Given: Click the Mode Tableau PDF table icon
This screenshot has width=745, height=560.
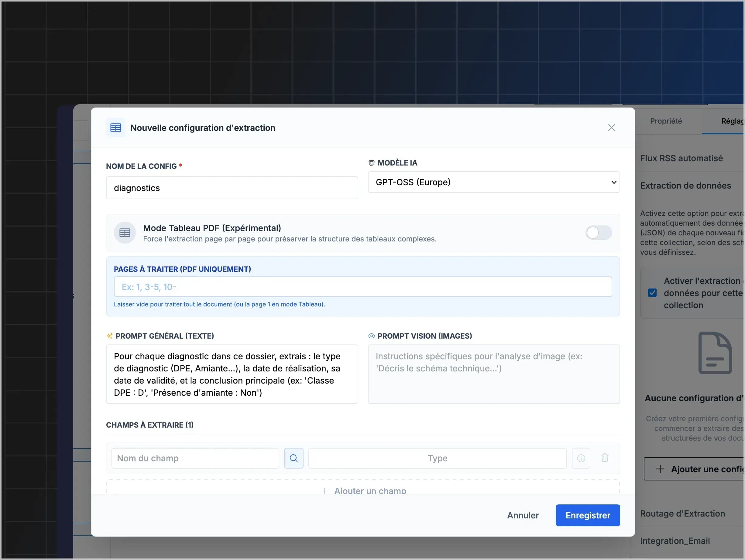Looking at the screenshot, I should tap(125, 233).
